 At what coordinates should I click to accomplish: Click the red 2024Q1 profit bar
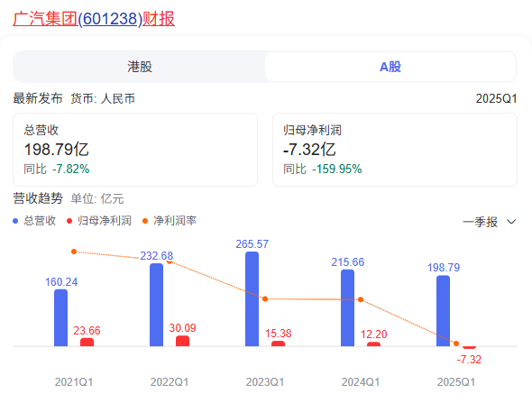[x=374, y=344]
